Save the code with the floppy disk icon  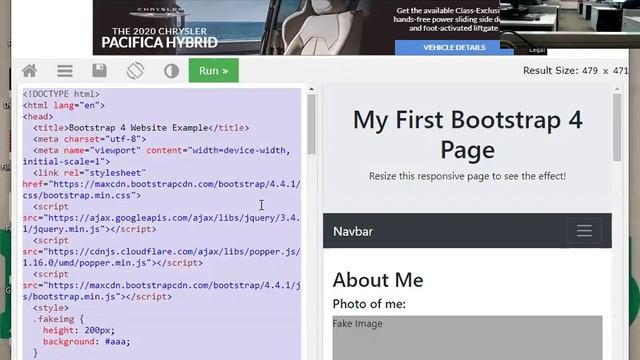(x=100, y=71)
